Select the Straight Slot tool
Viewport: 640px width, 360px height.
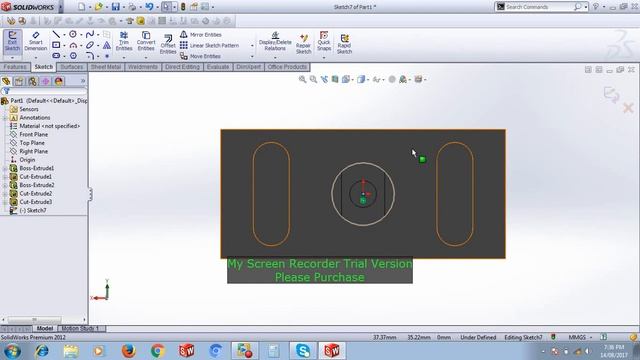[56, 56]
